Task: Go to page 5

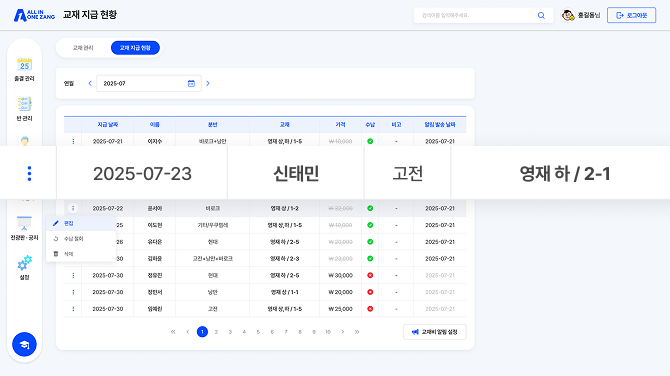Action: click(x=258, y=332)
